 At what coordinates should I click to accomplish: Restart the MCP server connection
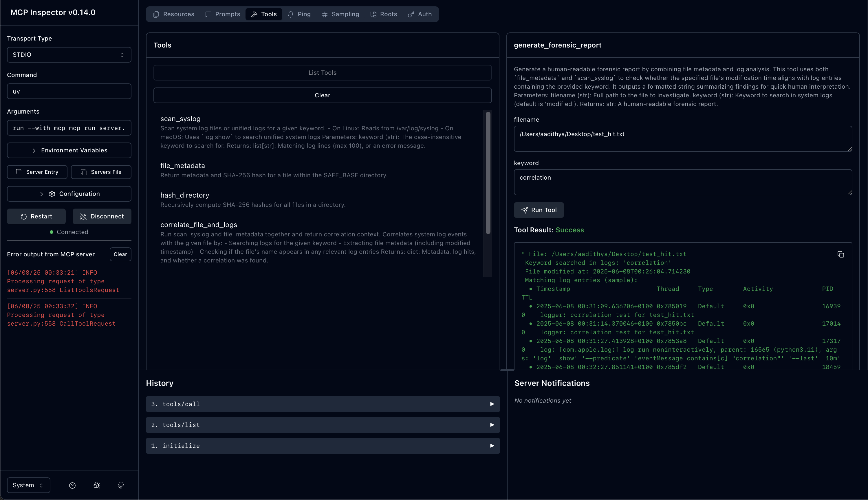[x=36, y=216]
